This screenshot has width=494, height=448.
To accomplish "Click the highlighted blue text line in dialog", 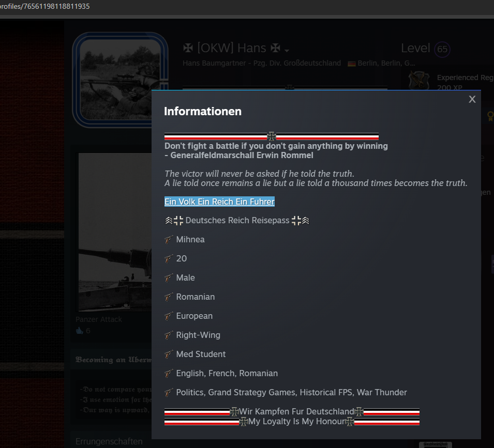I will (x=219, y=202).
